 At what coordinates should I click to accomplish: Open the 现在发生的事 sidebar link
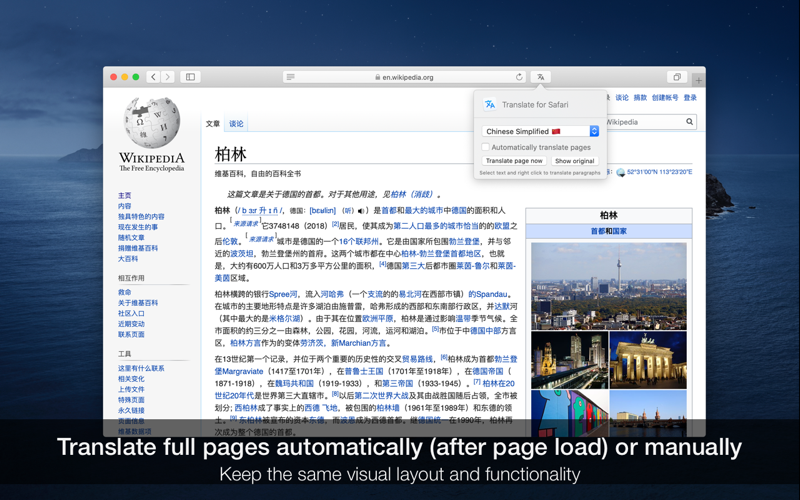click(138, 227)
